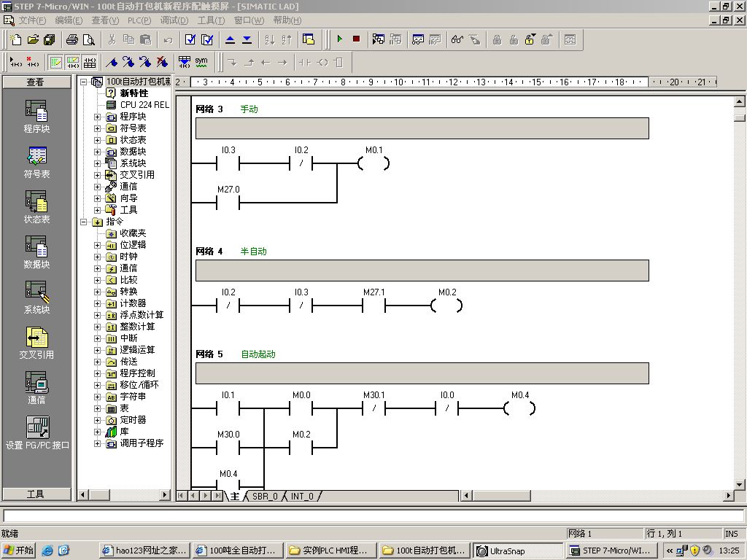Click the Download to PLC arrow icon
The image size is (747, 560).
click(247, 39)
